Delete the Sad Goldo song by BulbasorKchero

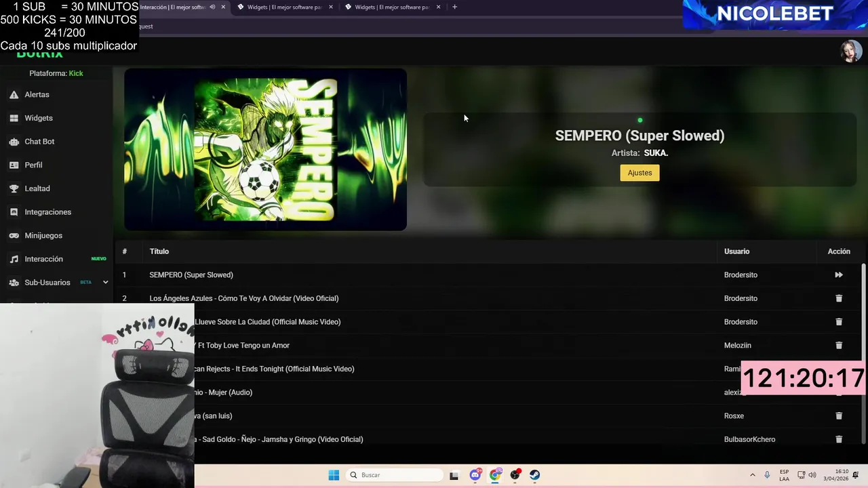pos(839,439)
